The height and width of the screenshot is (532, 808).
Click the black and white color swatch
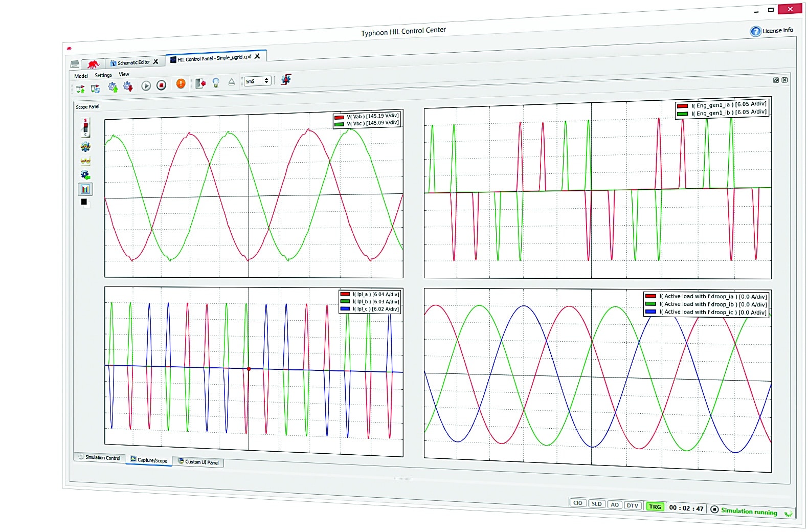(84, 202)
